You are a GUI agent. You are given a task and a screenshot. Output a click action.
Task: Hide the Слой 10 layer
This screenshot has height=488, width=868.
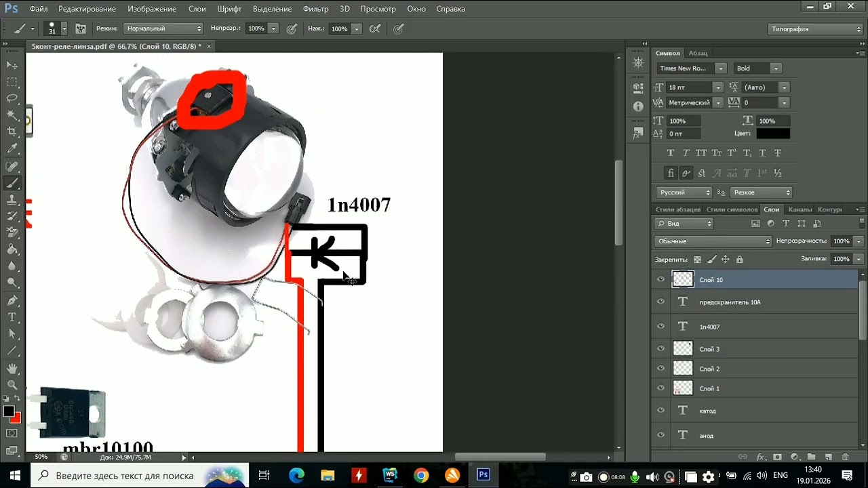tap(661, 279)
